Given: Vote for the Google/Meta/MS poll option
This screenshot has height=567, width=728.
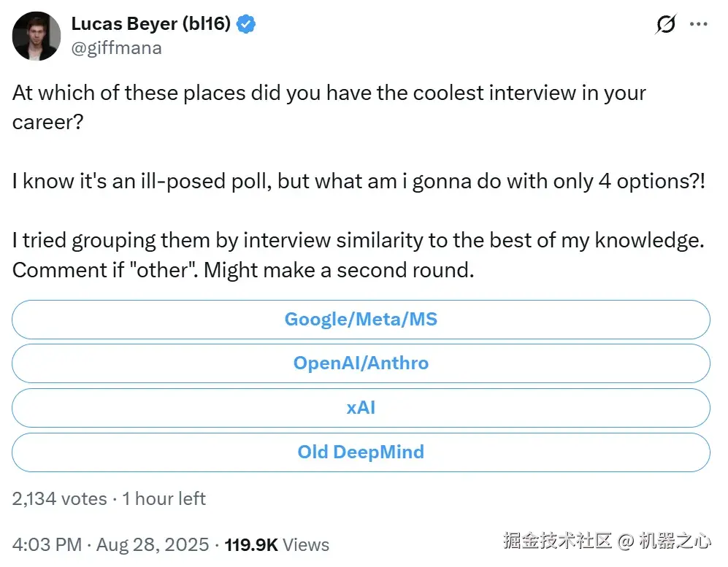Looking at the screenshot, I should (361, 319).
